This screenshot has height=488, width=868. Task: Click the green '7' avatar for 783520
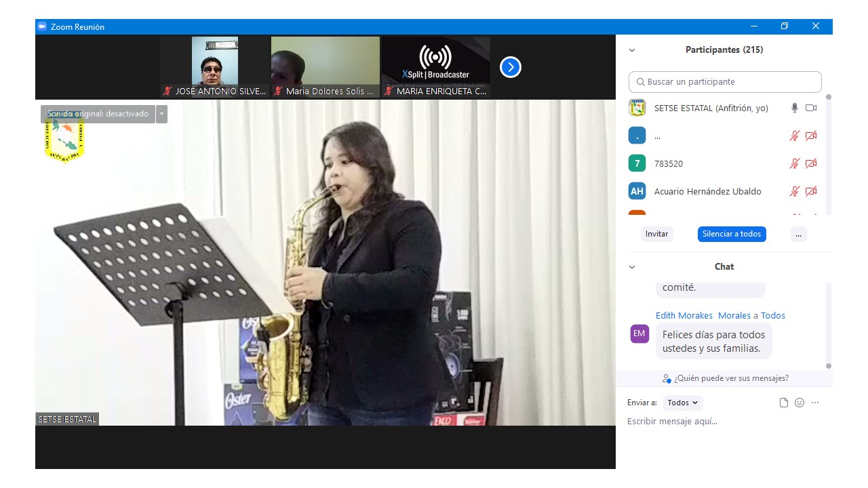click(637, 163)
